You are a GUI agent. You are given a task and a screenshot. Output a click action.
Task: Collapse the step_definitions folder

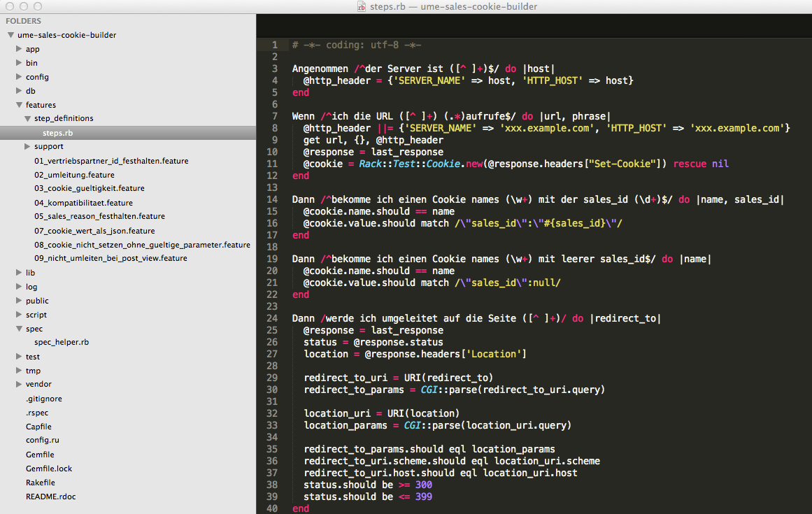click(27, 119)
